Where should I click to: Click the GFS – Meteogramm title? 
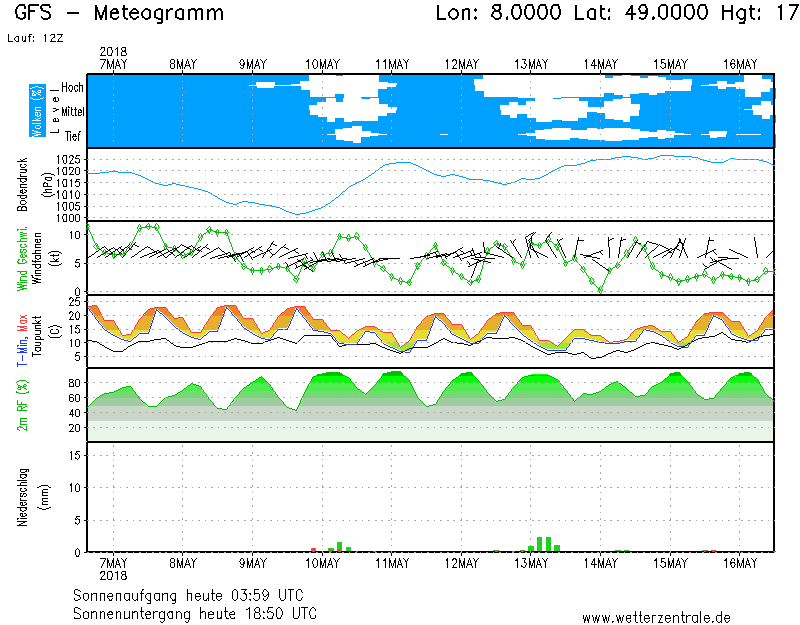[119, 14]
